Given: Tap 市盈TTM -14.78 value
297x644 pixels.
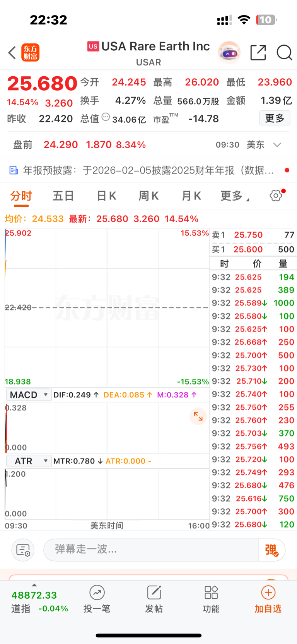Looking at the screenshot, I should click(203, 119).
